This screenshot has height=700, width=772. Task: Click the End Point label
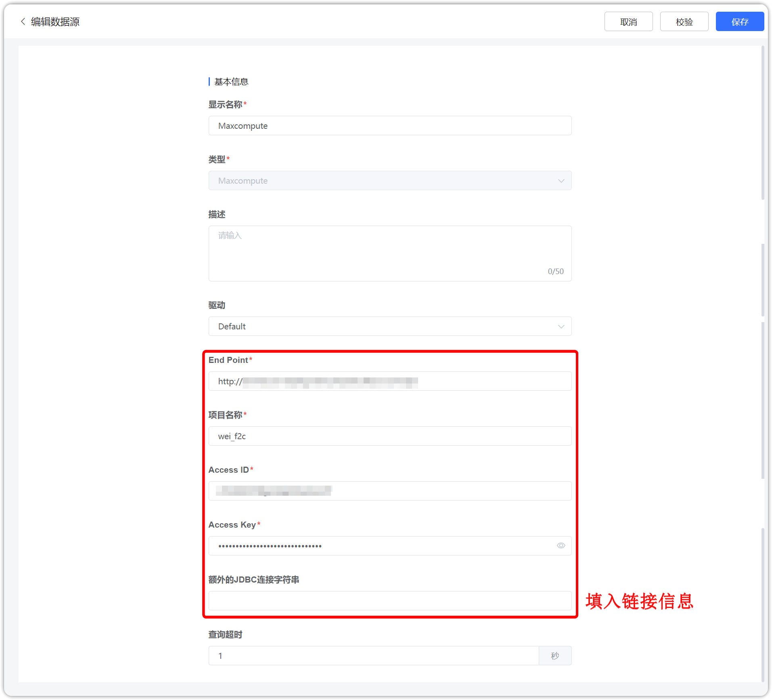228,360
